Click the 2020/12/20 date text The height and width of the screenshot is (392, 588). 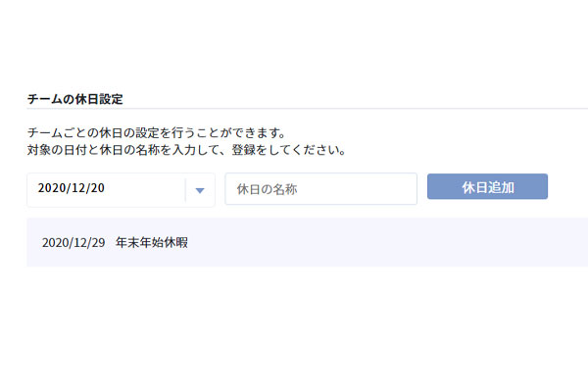pos(72,189)
